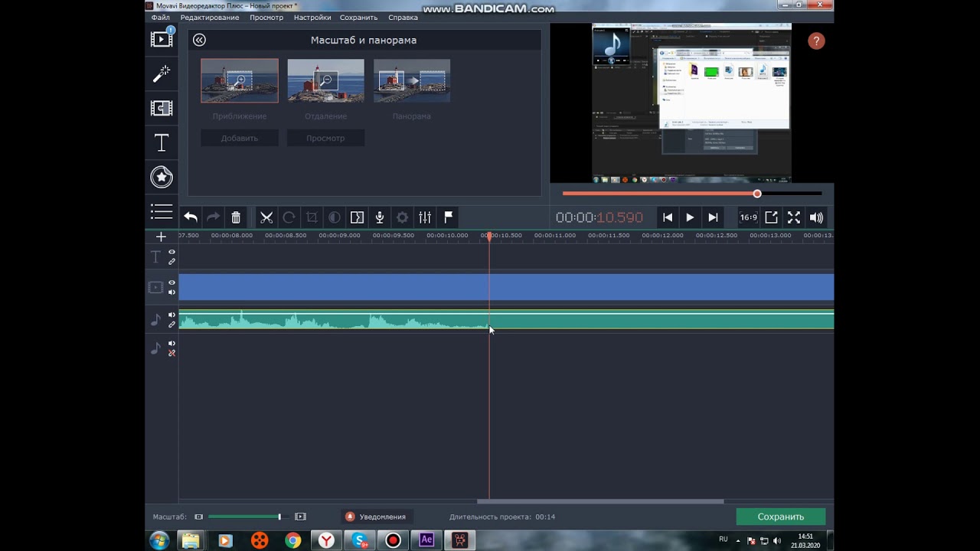The image size is (980, 551).
Task: Open the Справка menu
Action: [403, 17]
